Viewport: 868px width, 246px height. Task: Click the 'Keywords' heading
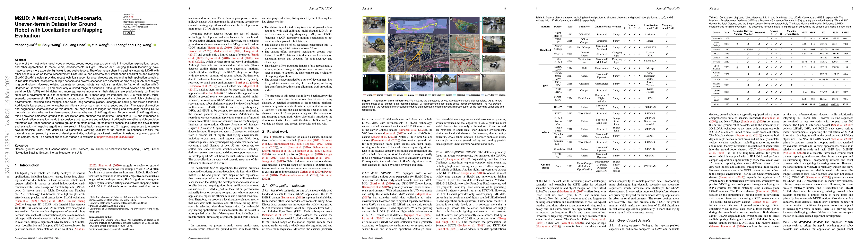pyautogui.click(x=21, y=145)
